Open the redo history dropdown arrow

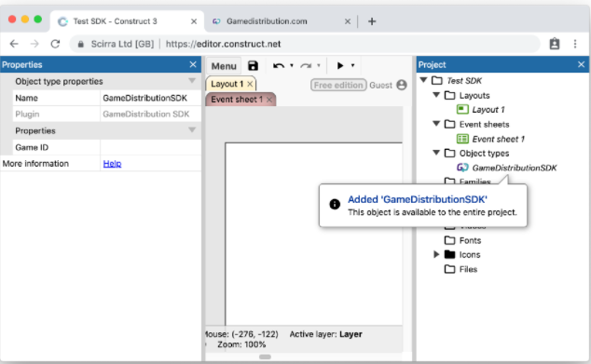pyautogui.click(x=319, y=66)
